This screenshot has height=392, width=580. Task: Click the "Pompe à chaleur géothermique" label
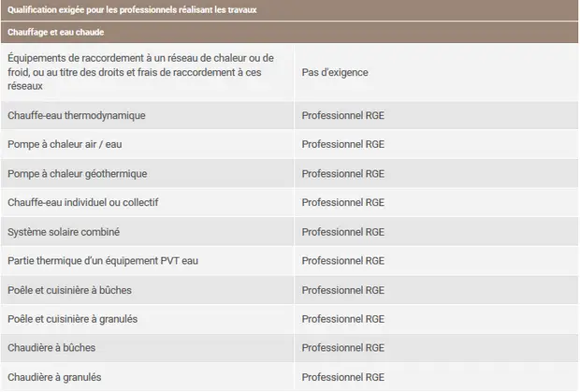tap(77, 173)
